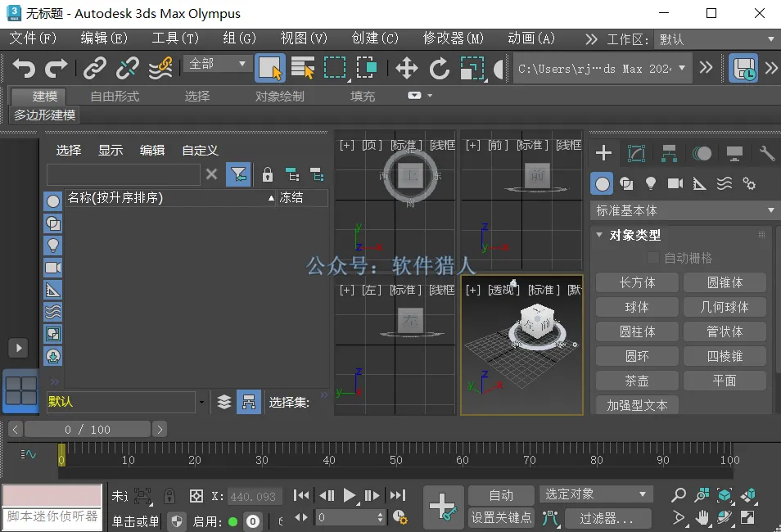Play the animation
This screenshot has width=781, height=532.
(x=350, y=496)
